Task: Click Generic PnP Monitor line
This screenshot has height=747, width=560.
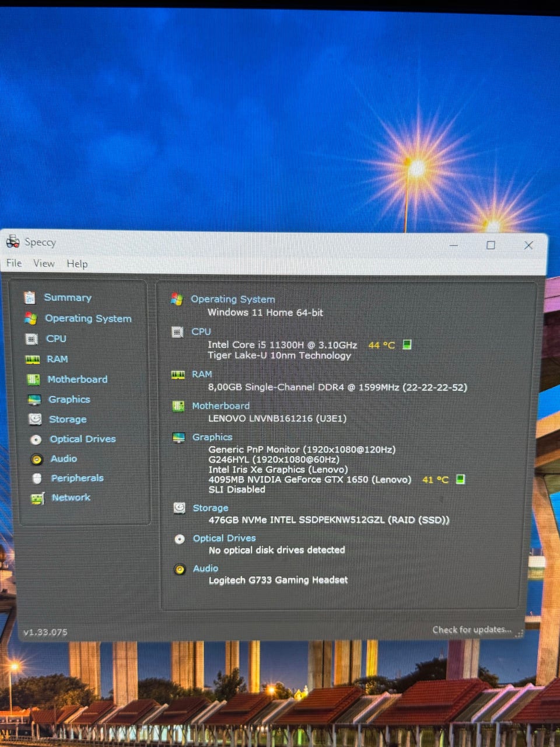Action: [302, 450]
